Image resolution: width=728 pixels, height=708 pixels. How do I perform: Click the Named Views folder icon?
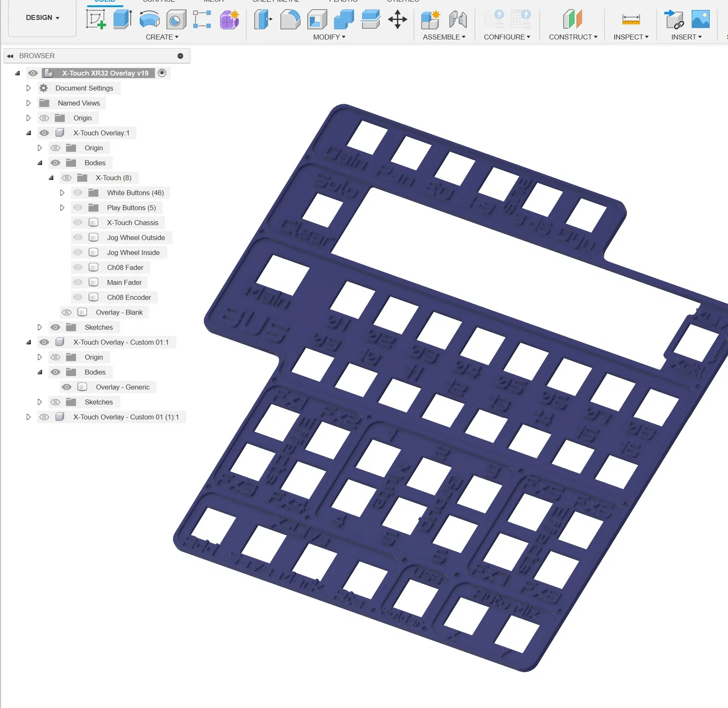tap(44, 103)
